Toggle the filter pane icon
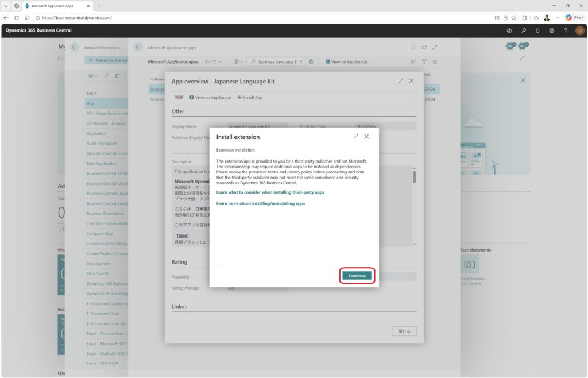 pos(424,62)
